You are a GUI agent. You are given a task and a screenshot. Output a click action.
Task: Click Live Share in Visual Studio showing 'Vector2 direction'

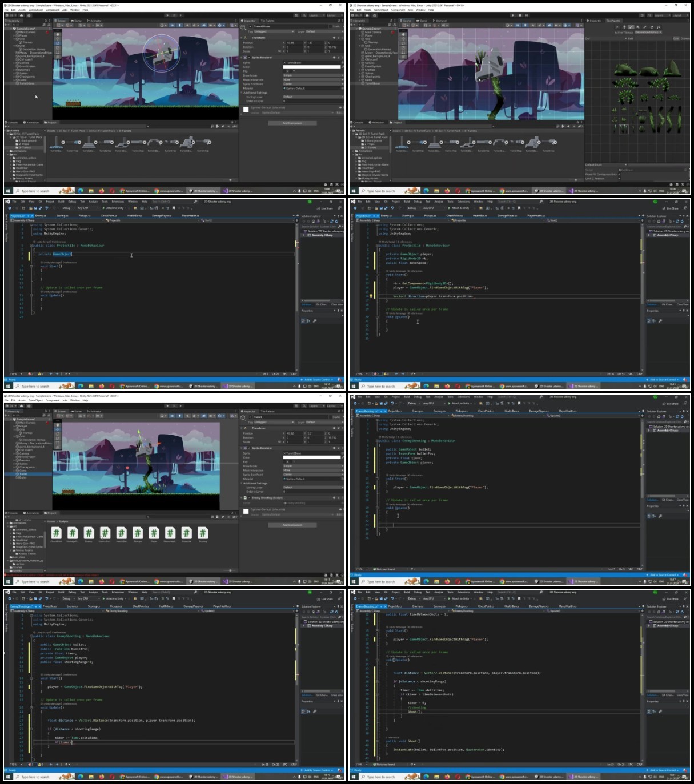[x=671, y=208]
